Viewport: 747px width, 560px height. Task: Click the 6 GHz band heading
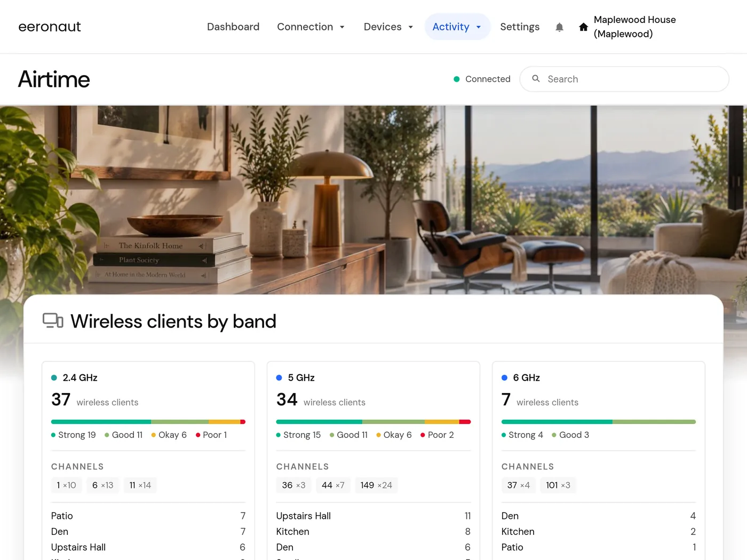(526, 378)
